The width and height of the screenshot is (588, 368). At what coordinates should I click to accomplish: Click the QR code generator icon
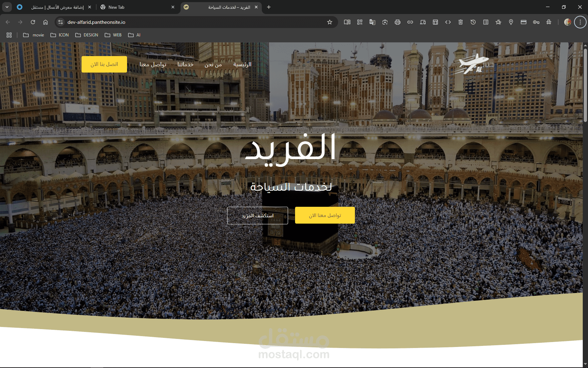point(359,22)
